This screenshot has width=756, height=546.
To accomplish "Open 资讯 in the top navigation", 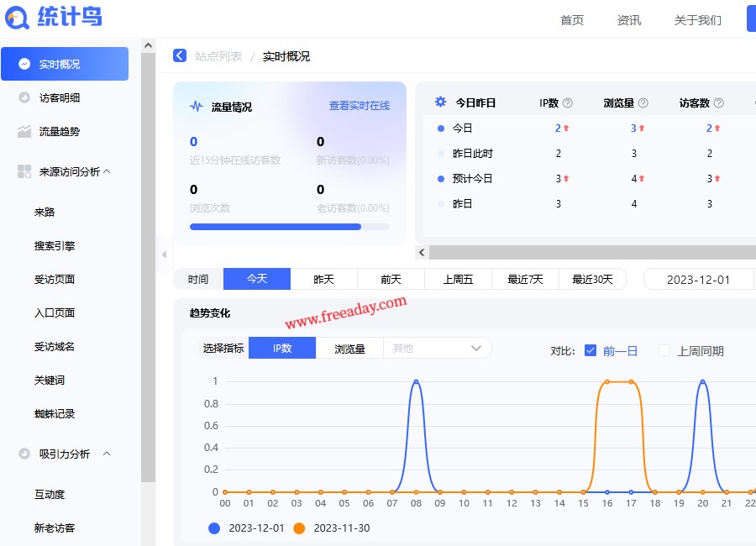I will click(628, 20).
